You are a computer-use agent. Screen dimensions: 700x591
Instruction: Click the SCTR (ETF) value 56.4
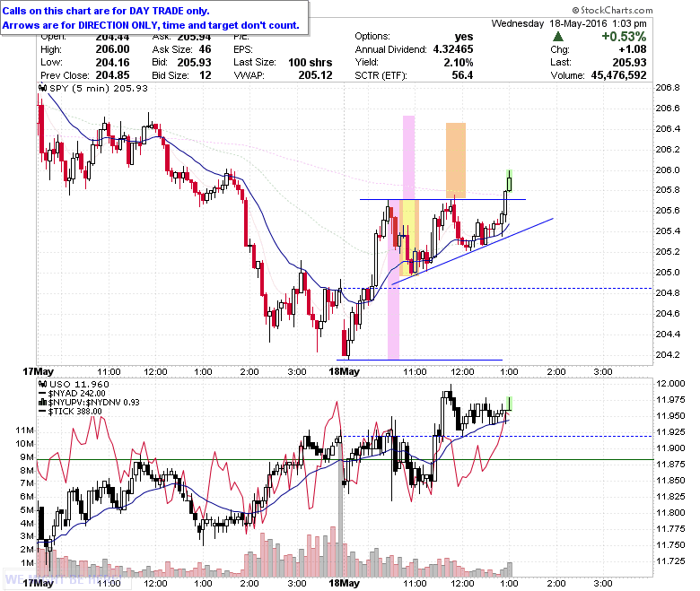462,75
